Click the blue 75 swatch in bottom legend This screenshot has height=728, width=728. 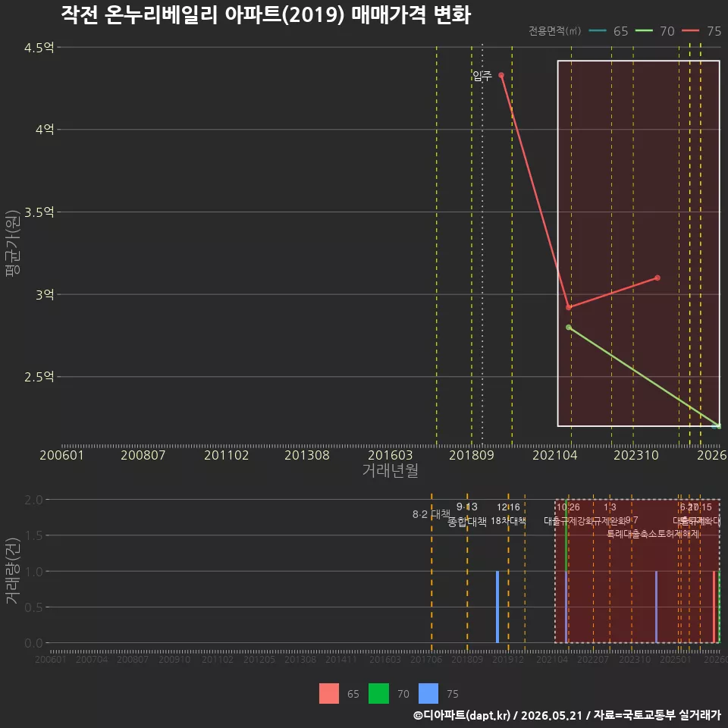tap(428, 694)
